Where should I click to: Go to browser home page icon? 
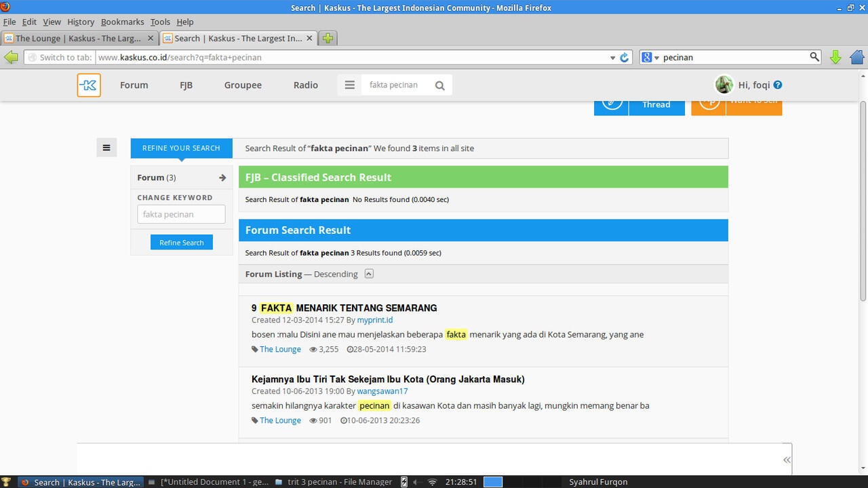[857, 58]
